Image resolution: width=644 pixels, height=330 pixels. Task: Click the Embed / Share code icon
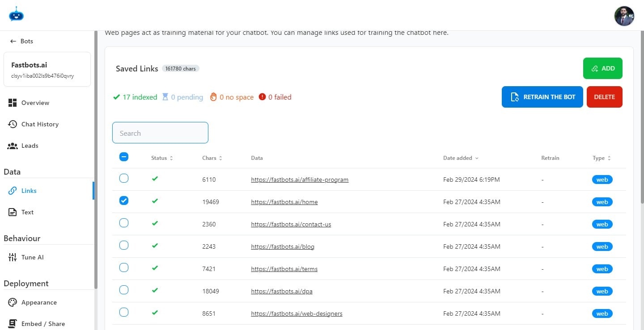click(13, 323)
